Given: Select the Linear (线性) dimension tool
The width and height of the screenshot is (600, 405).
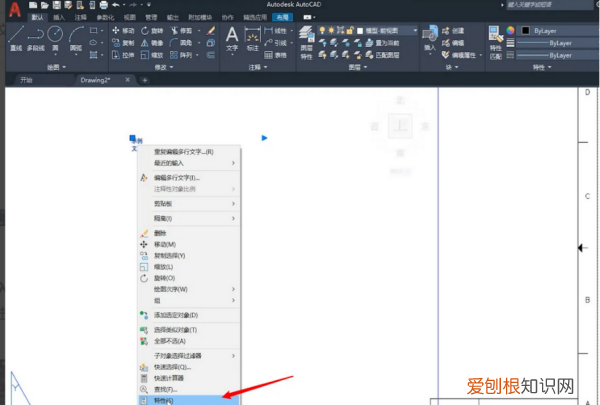Looking at the screenshot, I should 275,31.
